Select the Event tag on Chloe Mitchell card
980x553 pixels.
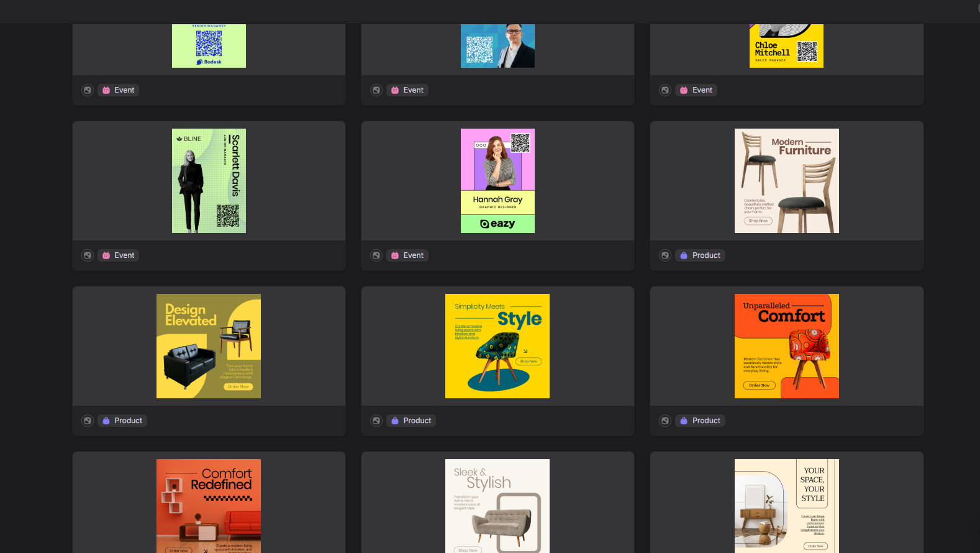[696, 90]
